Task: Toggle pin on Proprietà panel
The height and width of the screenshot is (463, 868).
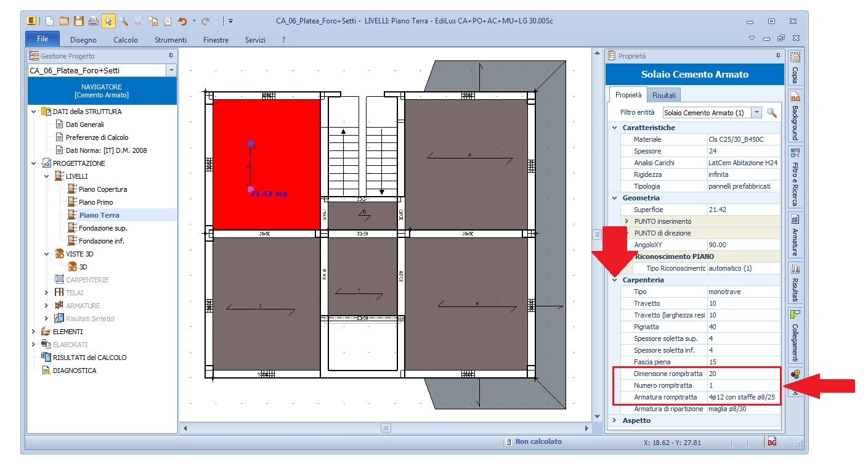Action: click(x=778, y=56)
